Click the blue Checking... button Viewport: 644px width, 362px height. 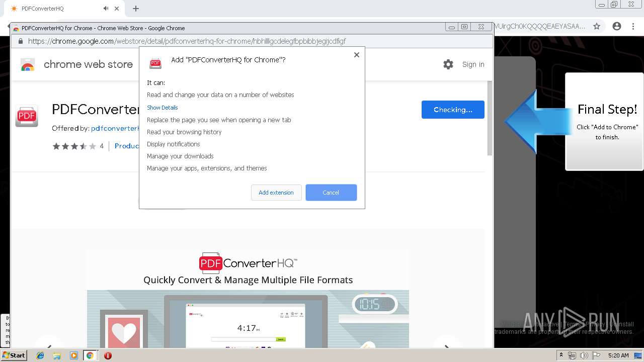[x=453, y=110]
